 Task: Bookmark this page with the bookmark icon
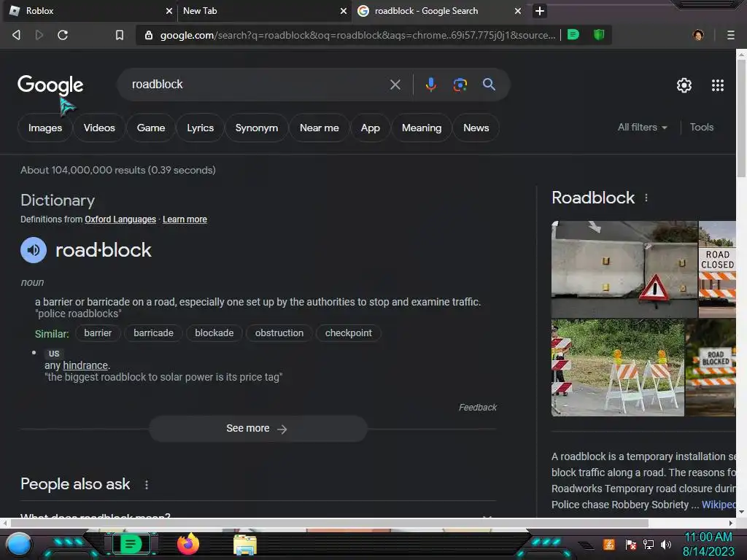120,35
